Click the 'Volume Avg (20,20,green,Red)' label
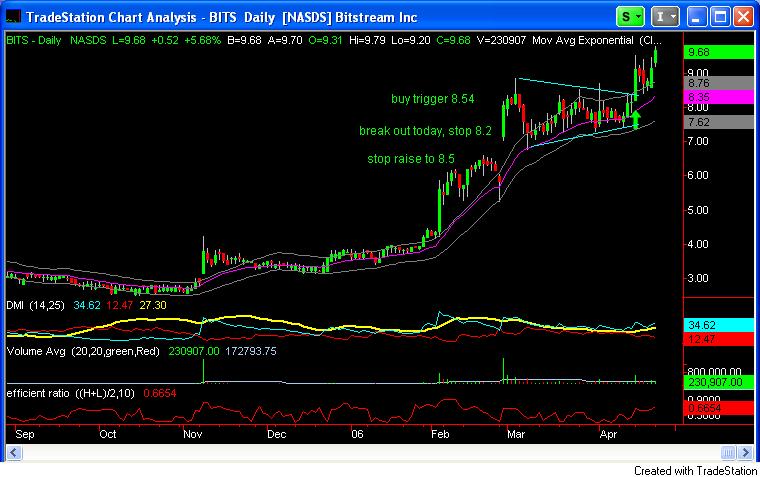The image size is (760, 477). pyautogui.click(x=83, y=351)
